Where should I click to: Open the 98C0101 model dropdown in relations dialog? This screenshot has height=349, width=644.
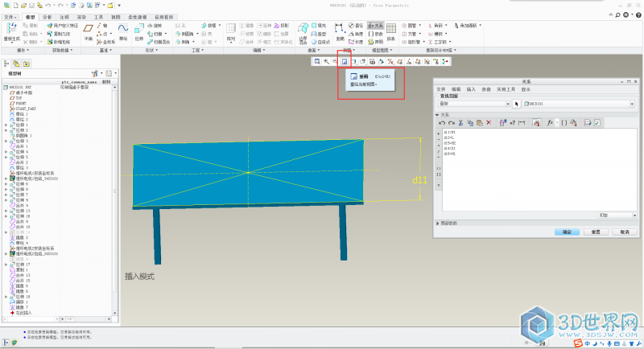(x=632, y=105)
